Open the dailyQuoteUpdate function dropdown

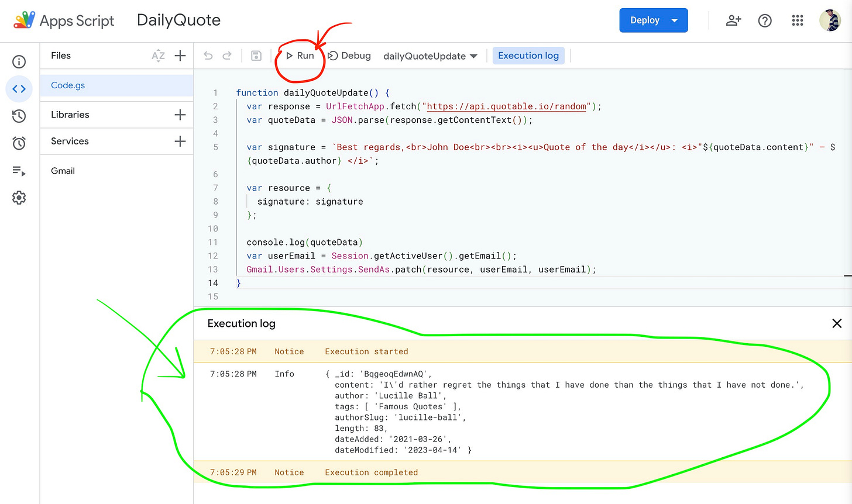(430, 56)
